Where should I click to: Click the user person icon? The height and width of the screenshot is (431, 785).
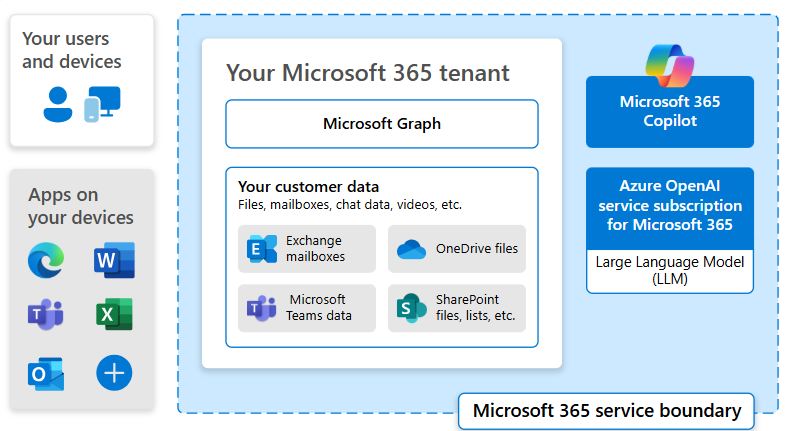58,103
